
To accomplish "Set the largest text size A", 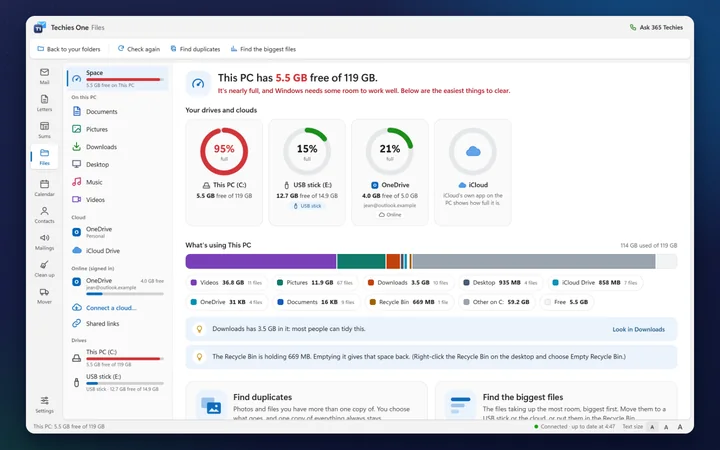I will [x=680, y=427].
